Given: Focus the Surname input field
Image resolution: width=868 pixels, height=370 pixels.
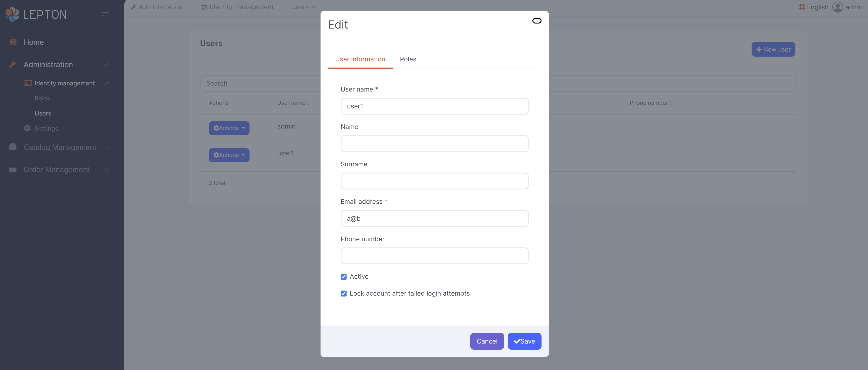Looking at the screenshot, I should pyautogui.click(x=434, y=181).
